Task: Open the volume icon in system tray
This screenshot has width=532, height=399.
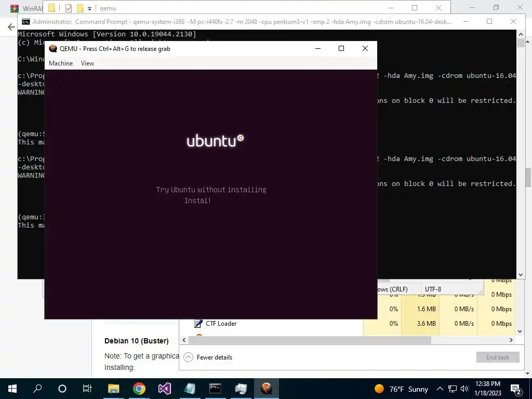Action: 464,389
